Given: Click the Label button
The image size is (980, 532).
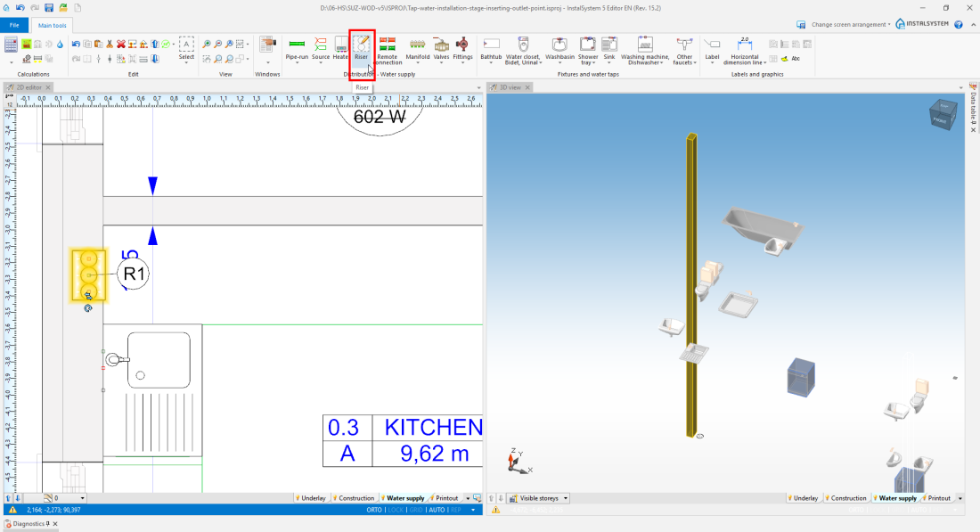Looking at the screenshot, I should (712, 48).
